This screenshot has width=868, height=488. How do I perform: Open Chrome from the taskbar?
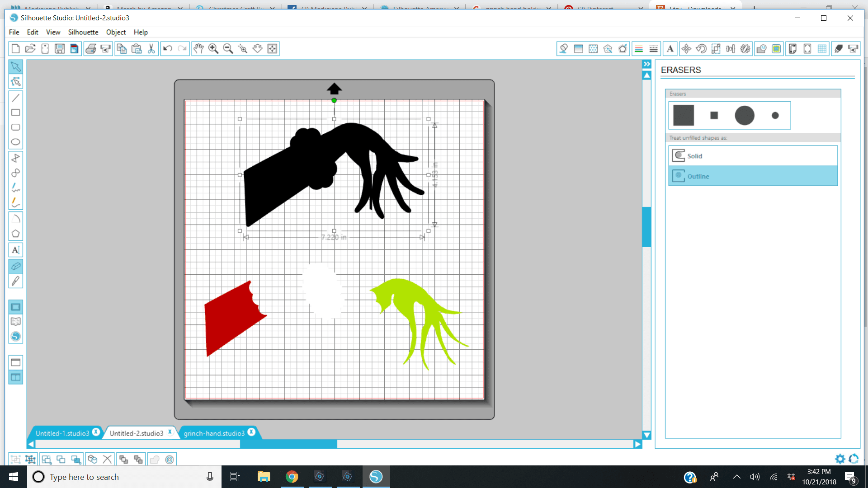tap(292, 477)
